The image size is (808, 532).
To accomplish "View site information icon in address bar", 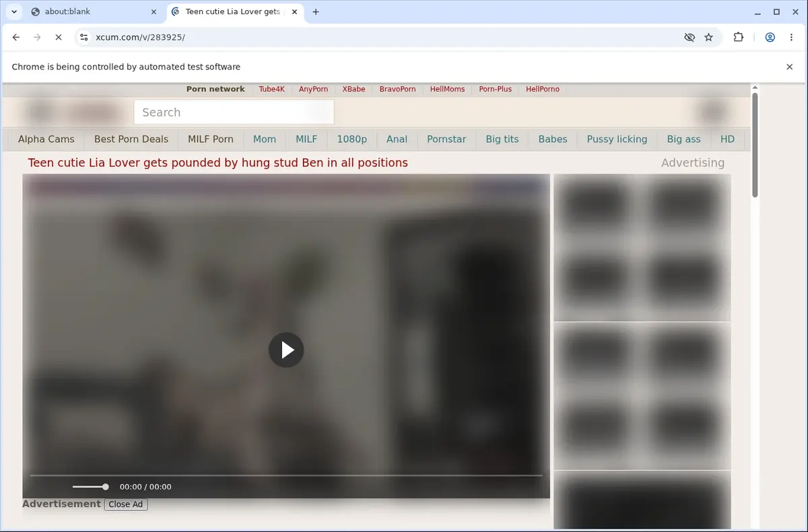I will click(x=83, y=37).
